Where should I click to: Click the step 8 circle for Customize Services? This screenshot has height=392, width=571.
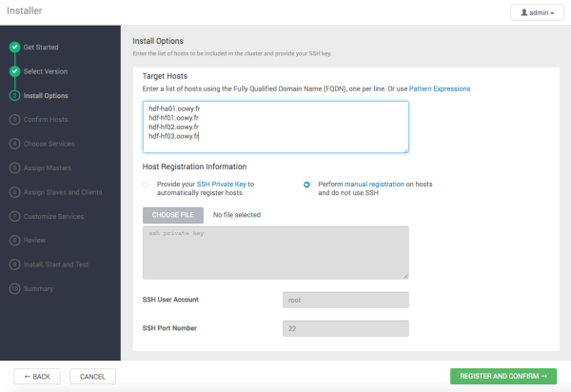(14, 216)
